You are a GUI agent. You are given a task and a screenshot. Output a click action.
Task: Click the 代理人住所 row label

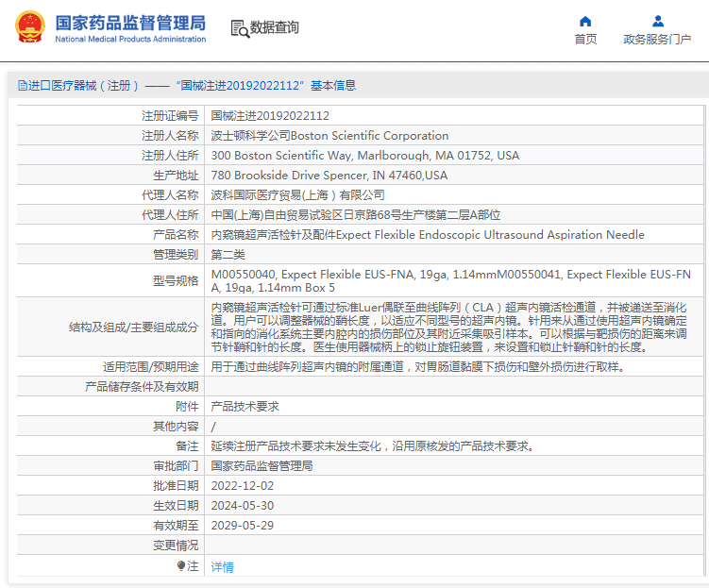170,215
